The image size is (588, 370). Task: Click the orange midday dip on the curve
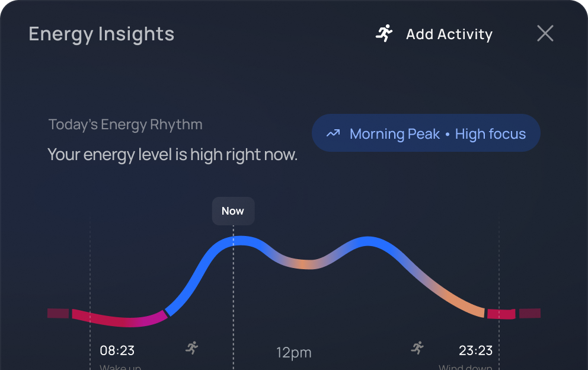click(303, 264)
